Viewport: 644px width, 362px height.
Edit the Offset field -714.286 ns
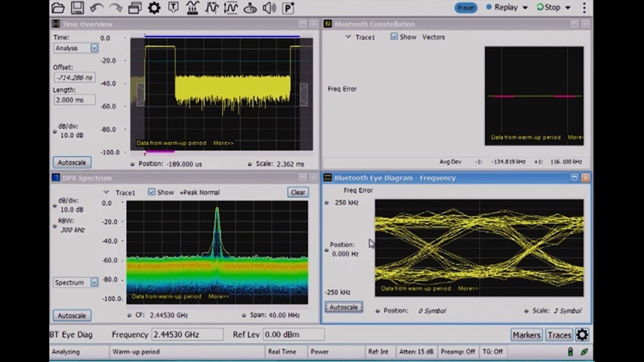pos(74,77)
